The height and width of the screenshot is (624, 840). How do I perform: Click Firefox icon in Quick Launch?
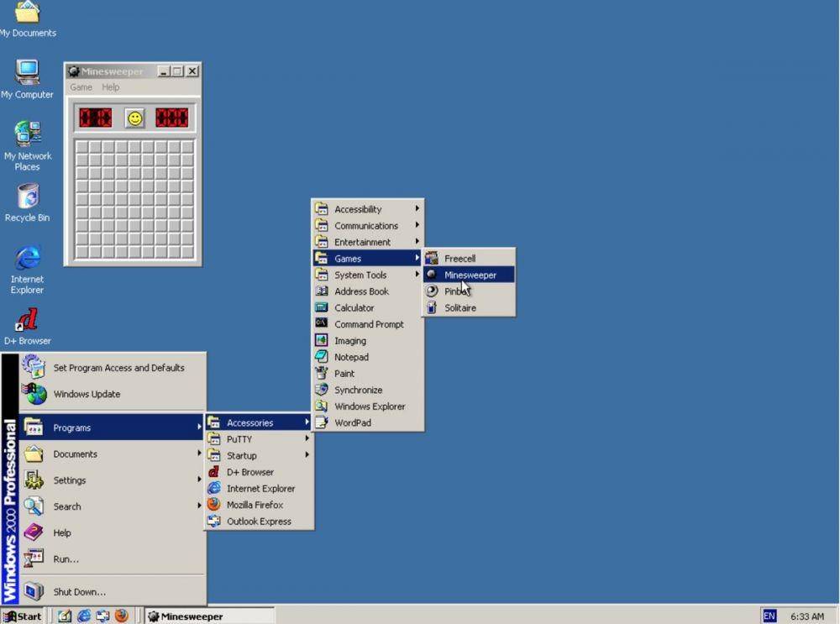pyautogui.click(x=122, y=616)
